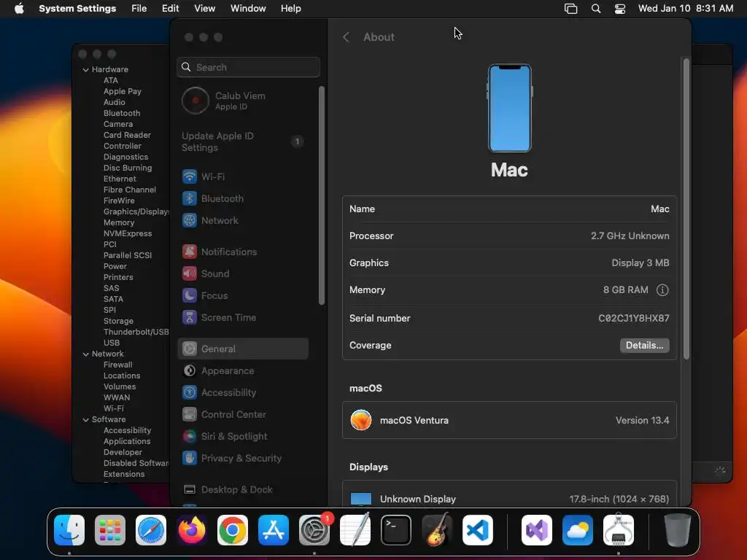Click the menu bar date and time
This screenshot has height=560, width=747.
pyautogui.click(x=686, y=9)
